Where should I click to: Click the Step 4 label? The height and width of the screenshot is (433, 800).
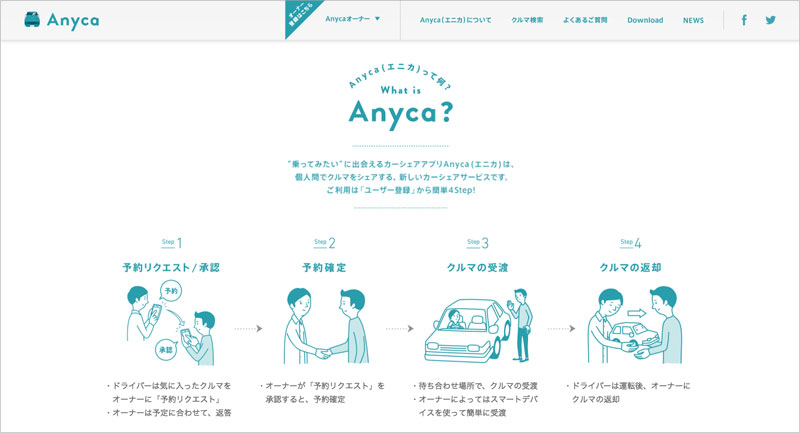(x=631, y=243)
